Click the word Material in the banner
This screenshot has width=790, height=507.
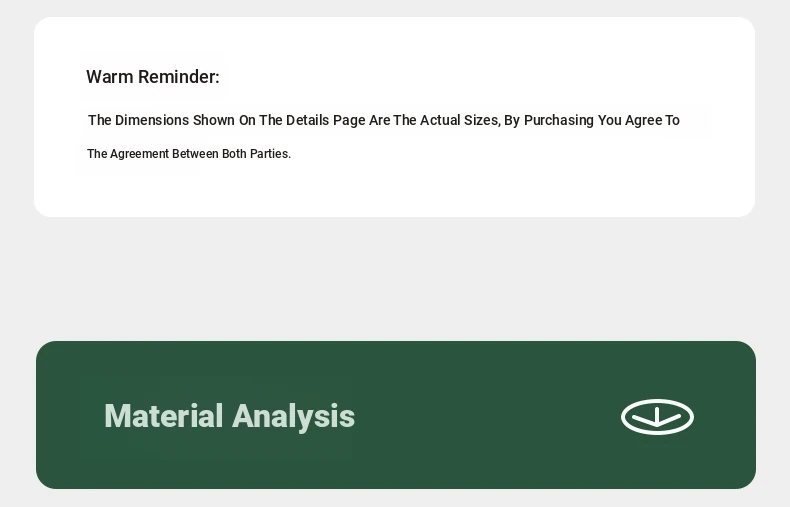click(x=163, y=416)
